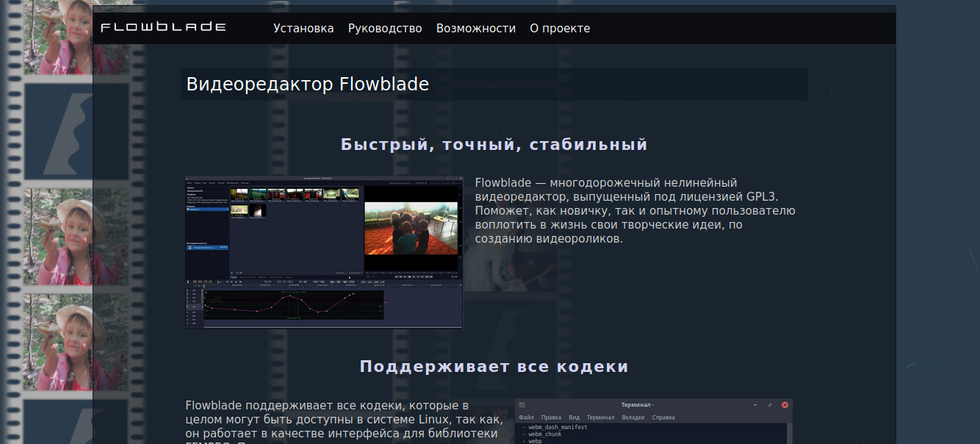Click the paragraph starting 'Flowblade — многодорожечный'
The width and height of the screenshot is (980, 444).
click(x=635, y=211)
